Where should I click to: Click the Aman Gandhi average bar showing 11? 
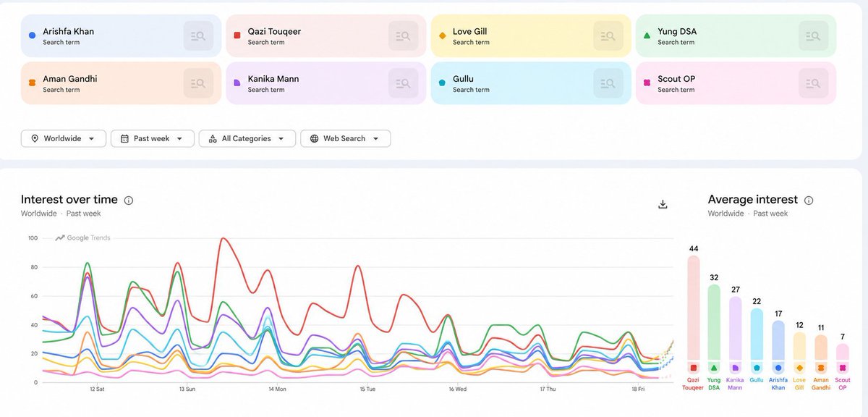pyautogui.click(x=821, y=355)
